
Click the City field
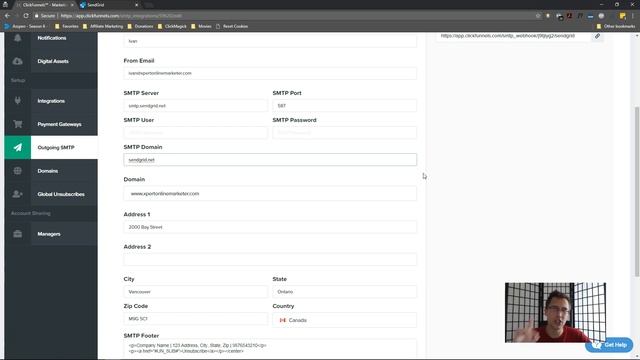[x=196, y=292]
